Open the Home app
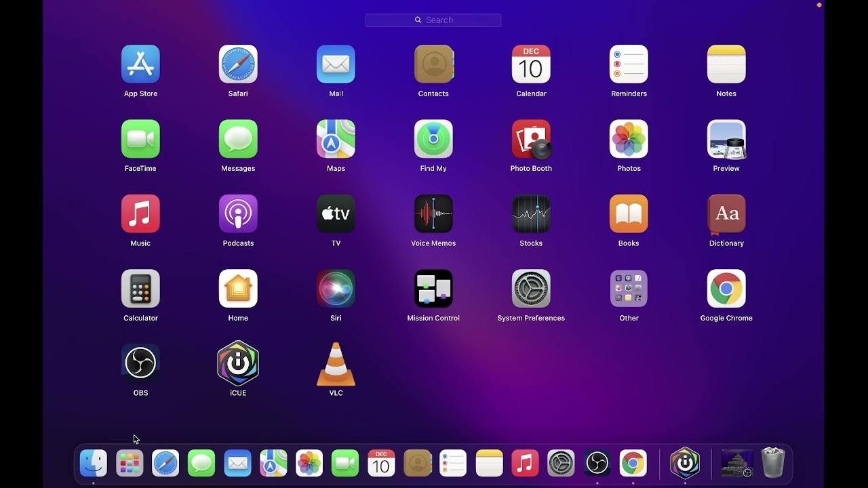This screenshot has width=868, height=488. [x=238, y=289]
